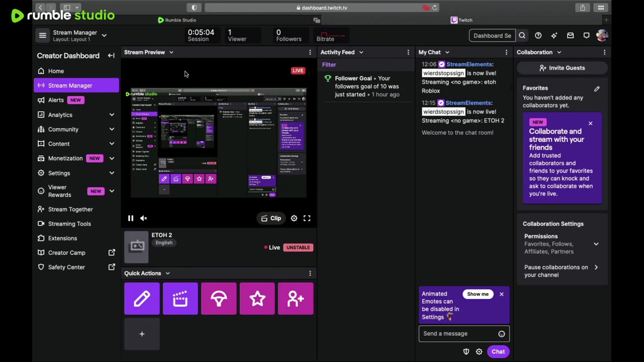Viewport: 644px width, 362px height.
Task: Open Pause collaborations on your channel
Action: coord(561,271)
